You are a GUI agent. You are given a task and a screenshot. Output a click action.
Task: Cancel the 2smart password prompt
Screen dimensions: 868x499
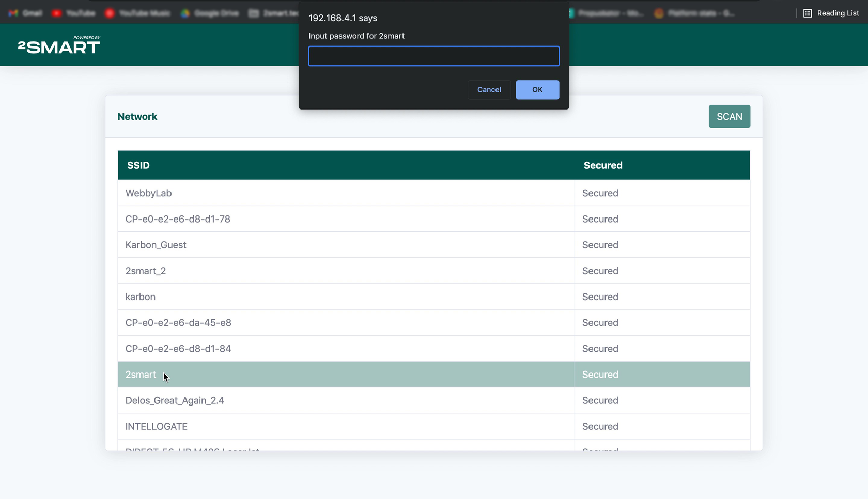pos(489,90)
